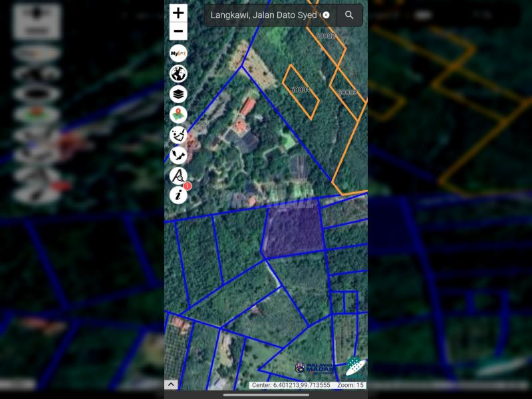Click the magnifier search button

click(349, 15)
